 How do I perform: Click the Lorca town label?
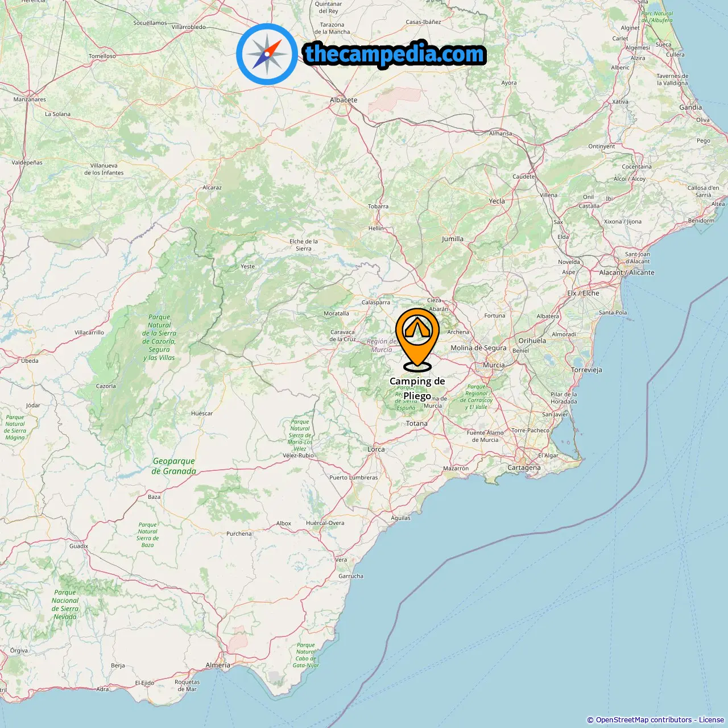point(376,449)
